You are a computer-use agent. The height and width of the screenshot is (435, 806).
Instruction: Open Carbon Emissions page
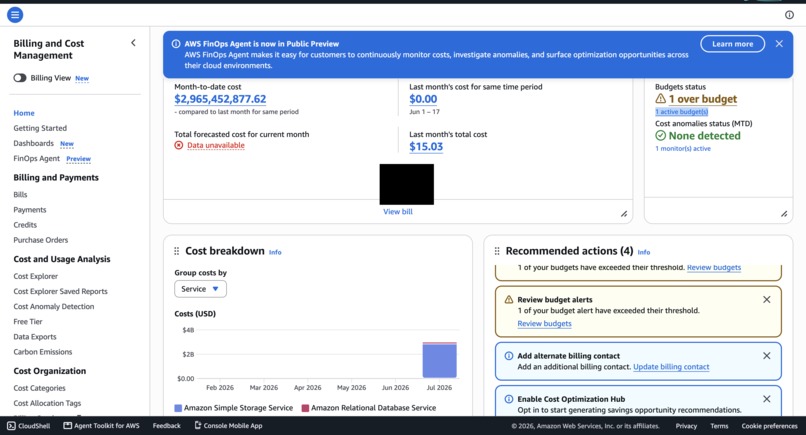click(x=43, y=352)
